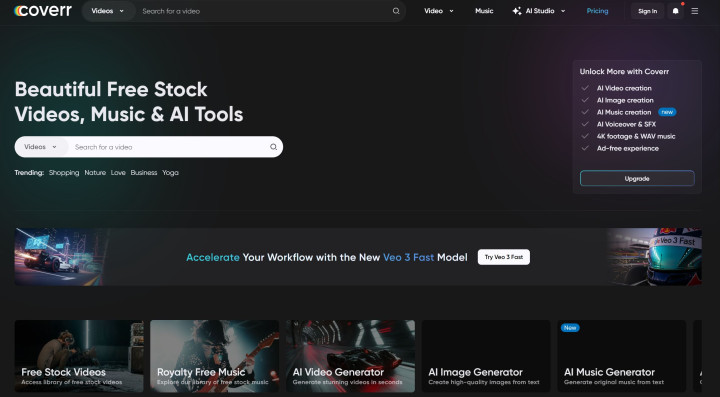Focus the top Search for a video field
The image size is (720, 397).
coord(264,11)
